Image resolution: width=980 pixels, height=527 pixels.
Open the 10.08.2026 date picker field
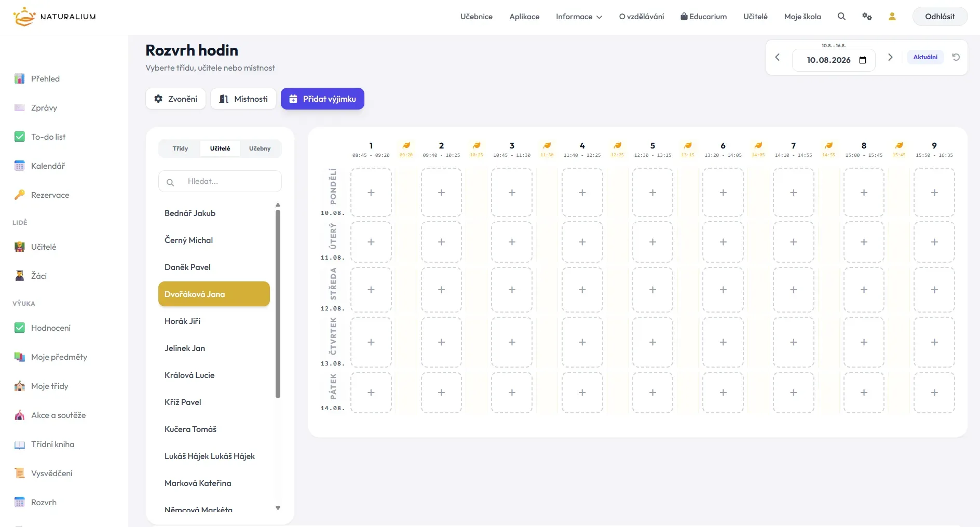(834, 60)
